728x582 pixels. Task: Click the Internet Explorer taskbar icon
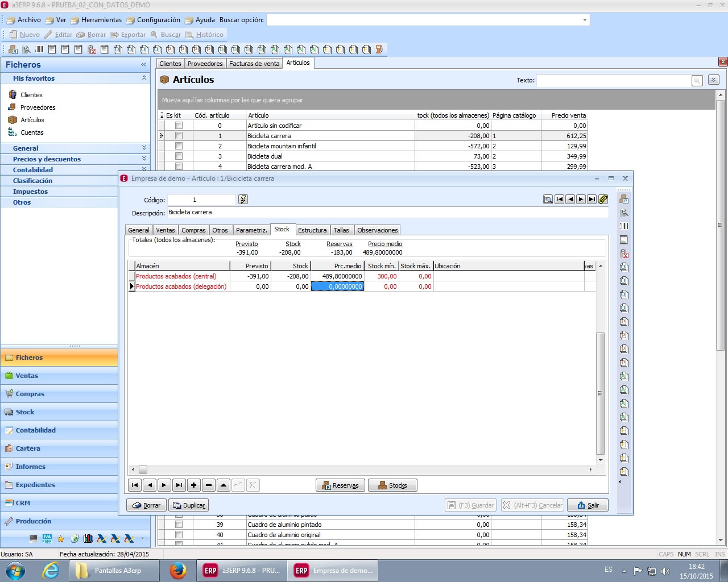51,570
